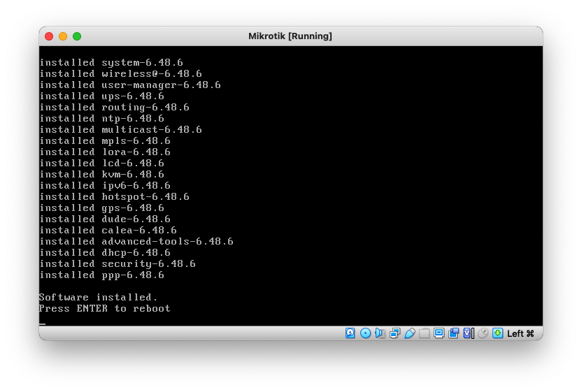
Task: Click the recording status indicator icon
Action: pyautogui.click(x=453, y=333)
